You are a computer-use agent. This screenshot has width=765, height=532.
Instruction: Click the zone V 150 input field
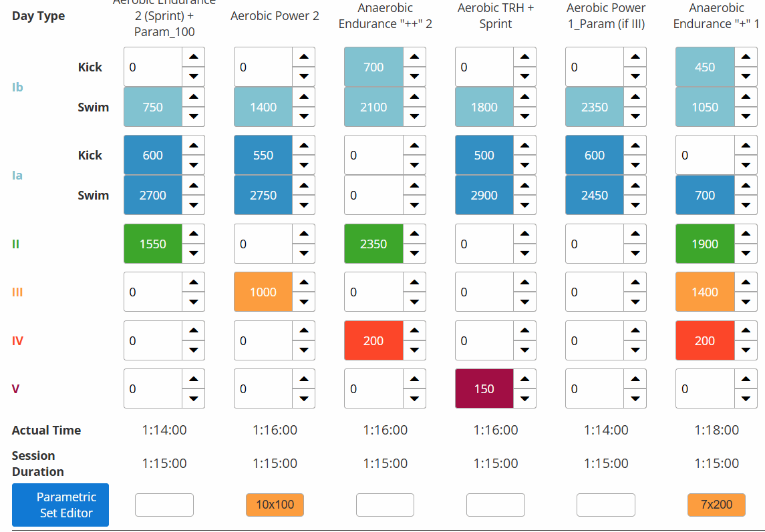point(484,388)
